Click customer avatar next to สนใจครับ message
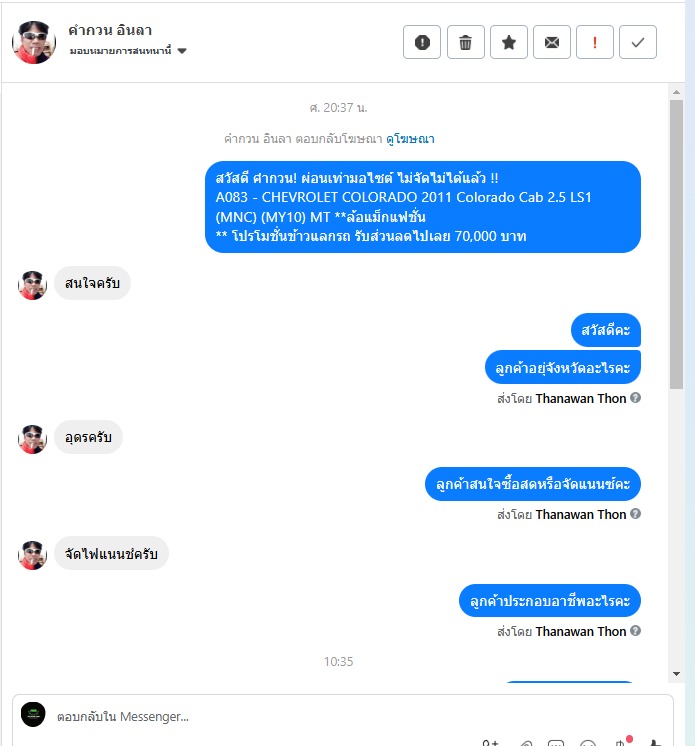The height and width of the screenshot is (746, 695). 32,285
